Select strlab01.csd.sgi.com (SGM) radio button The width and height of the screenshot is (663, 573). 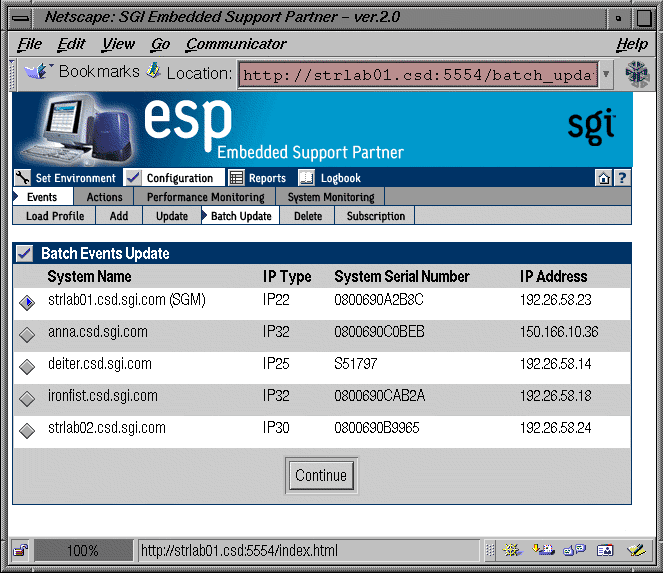click(27, 302)
